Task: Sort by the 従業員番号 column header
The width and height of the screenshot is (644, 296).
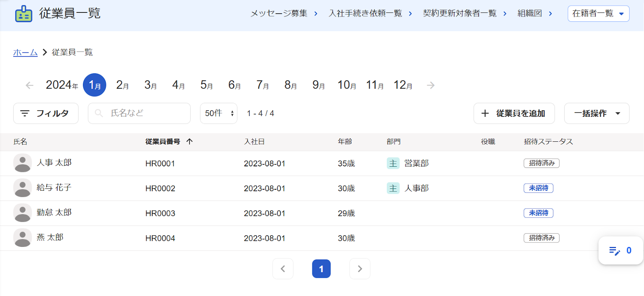Action: point(163,141)
